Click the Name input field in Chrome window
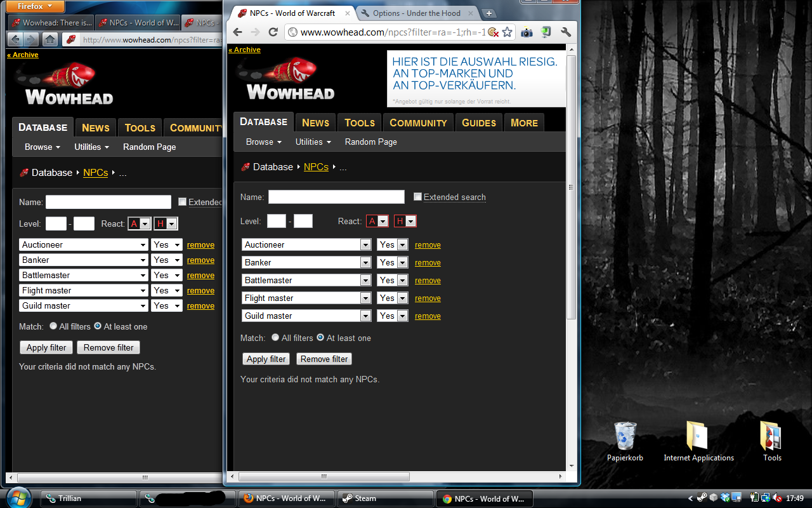This screenshot has height=508, width=812. [x=336, y=197]
